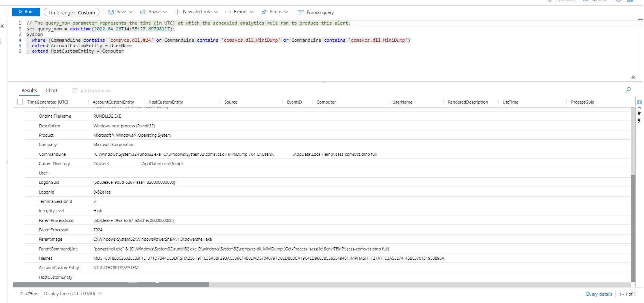This screenshot has height=303, width=644.
Task: Click the horizontal scrollbar in results
Action: 111,285
